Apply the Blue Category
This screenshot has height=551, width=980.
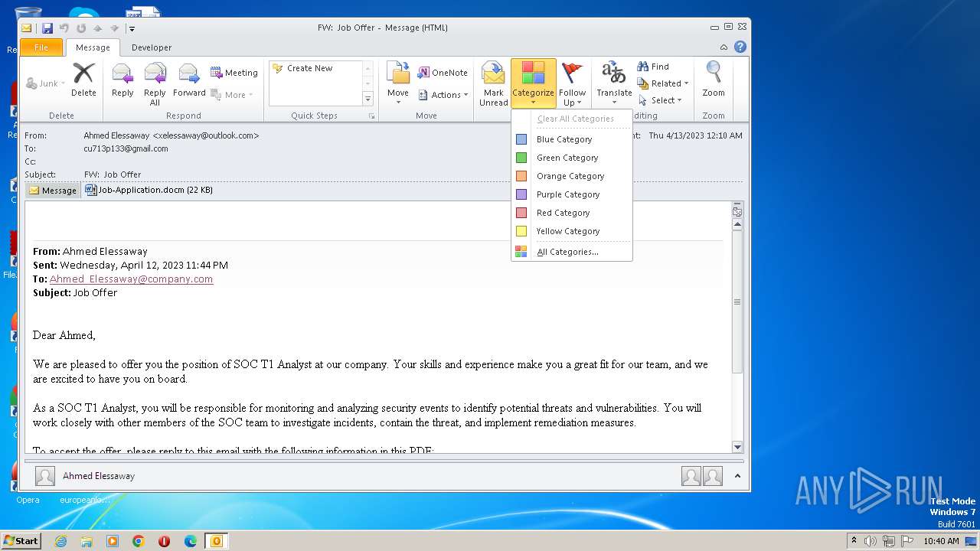pyautogui.click(x=572, y=139)
